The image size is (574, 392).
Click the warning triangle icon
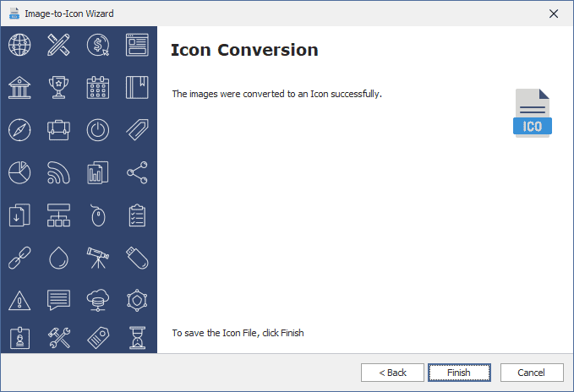coord(19,300)
